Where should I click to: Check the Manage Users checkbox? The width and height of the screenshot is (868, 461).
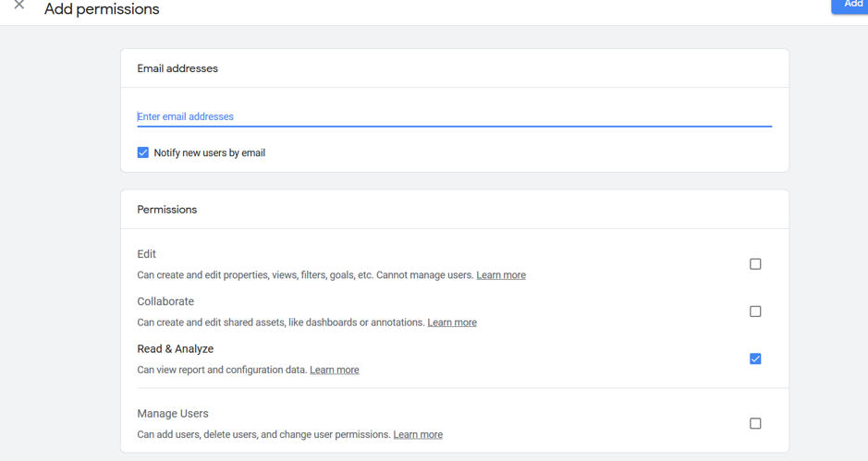coord(755,423)
